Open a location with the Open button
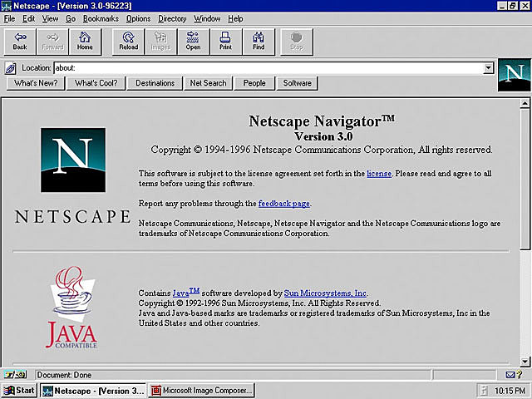 tap(193, 42)
